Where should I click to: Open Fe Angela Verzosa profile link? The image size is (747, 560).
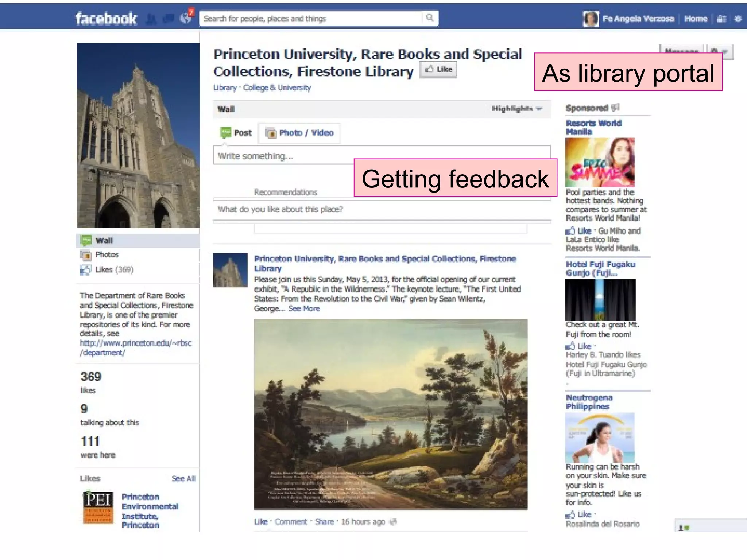pos(638,19)
